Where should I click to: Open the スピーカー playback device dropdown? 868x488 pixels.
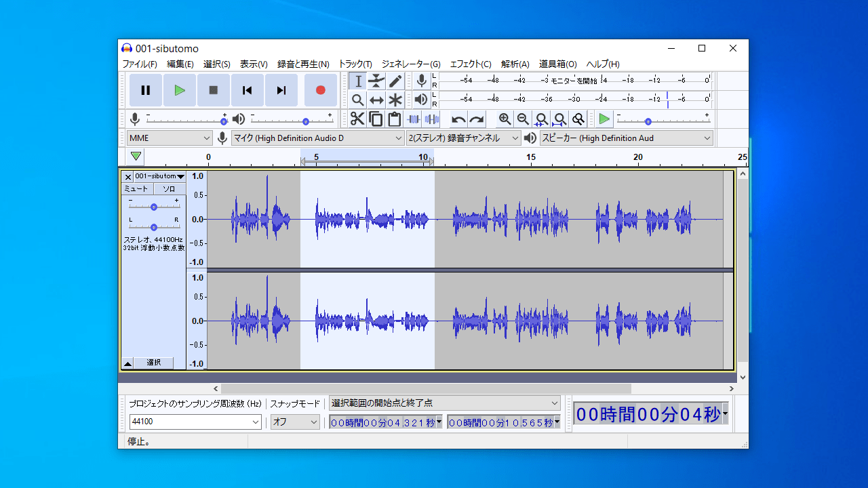[627, 138]
